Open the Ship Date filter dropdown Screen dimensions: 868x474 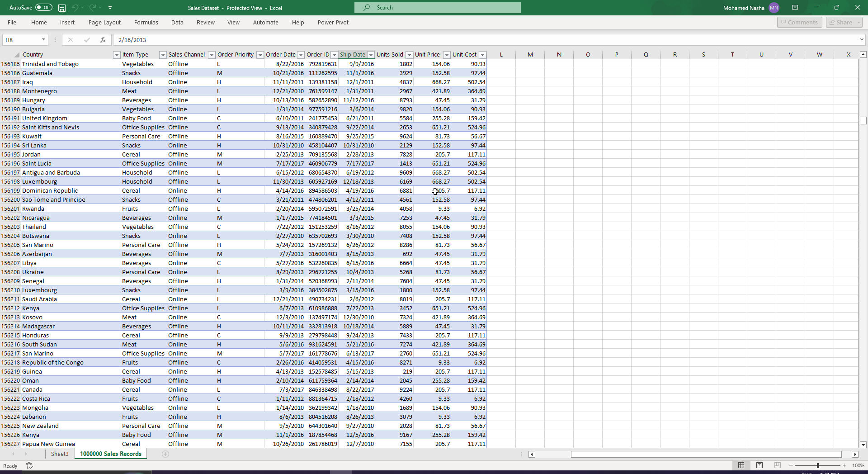tap(371, 55)
